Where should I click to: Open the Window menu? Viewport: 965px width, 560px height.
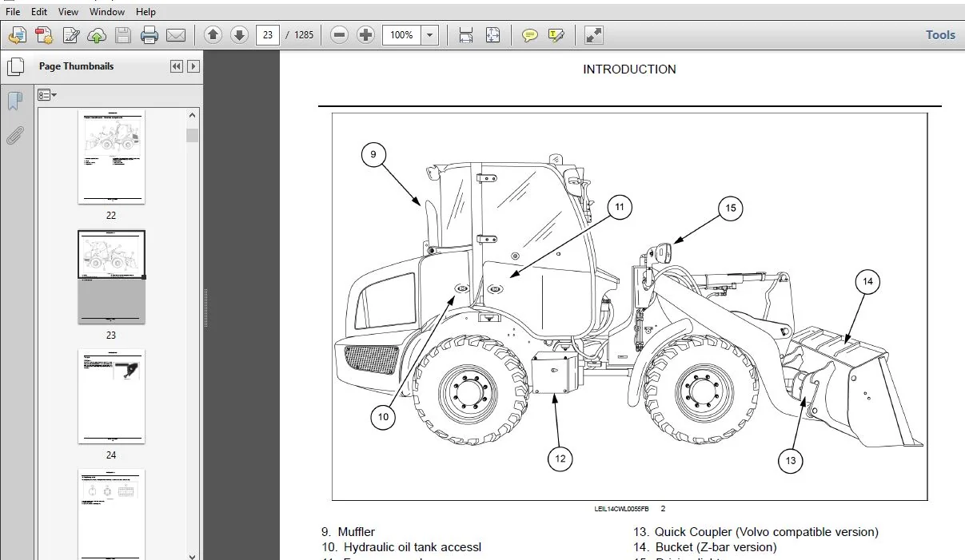(107, 12)
